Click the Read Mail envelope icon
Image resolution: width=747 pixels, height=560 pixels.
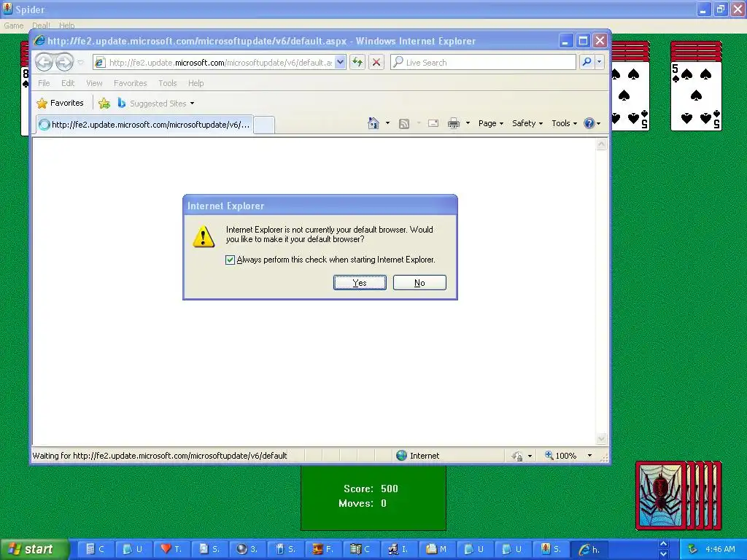433,123
